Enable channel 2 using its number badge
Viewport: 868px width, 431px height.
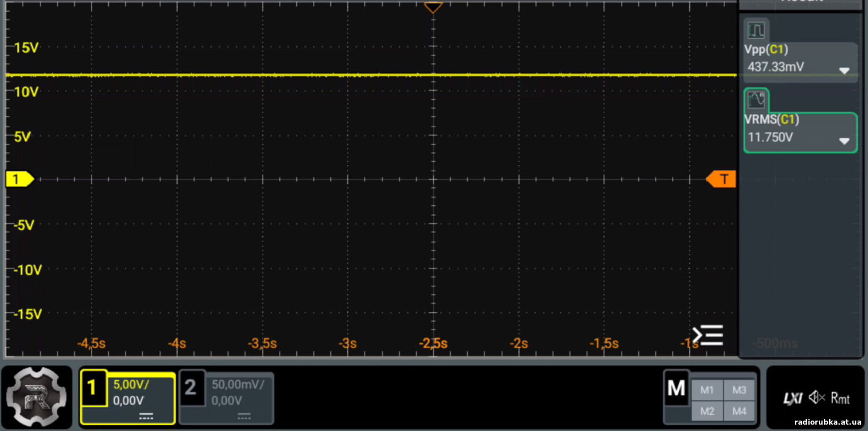coord(191,388)
